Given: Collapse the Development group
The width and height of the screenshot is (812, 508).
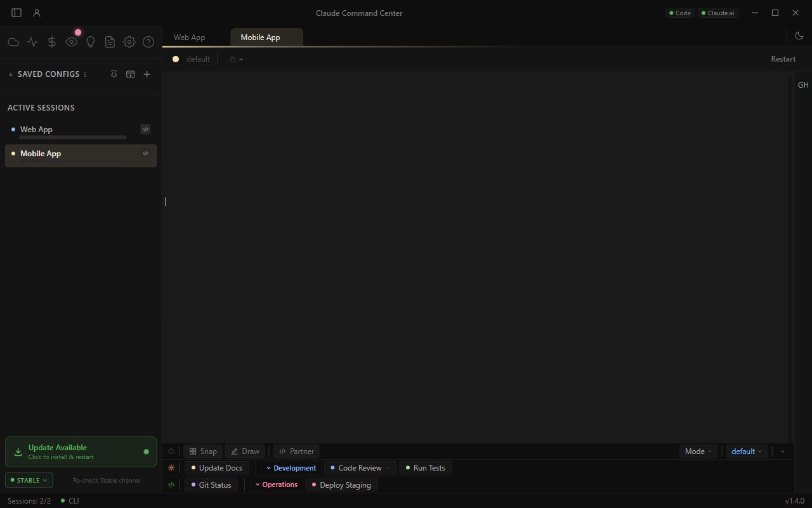Looking at the screenshot, I should click(291, 468).
